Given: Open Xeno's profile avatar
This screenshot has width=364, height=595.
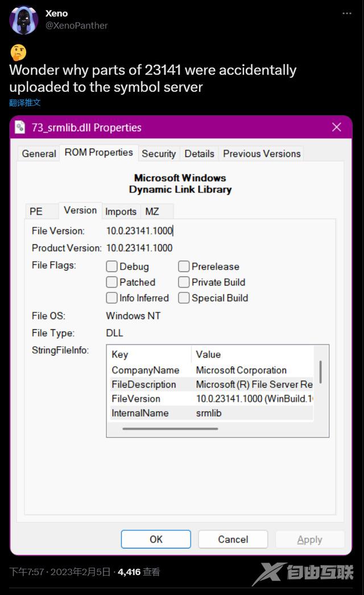Looking at the screenshot, I should click(23, 20).
